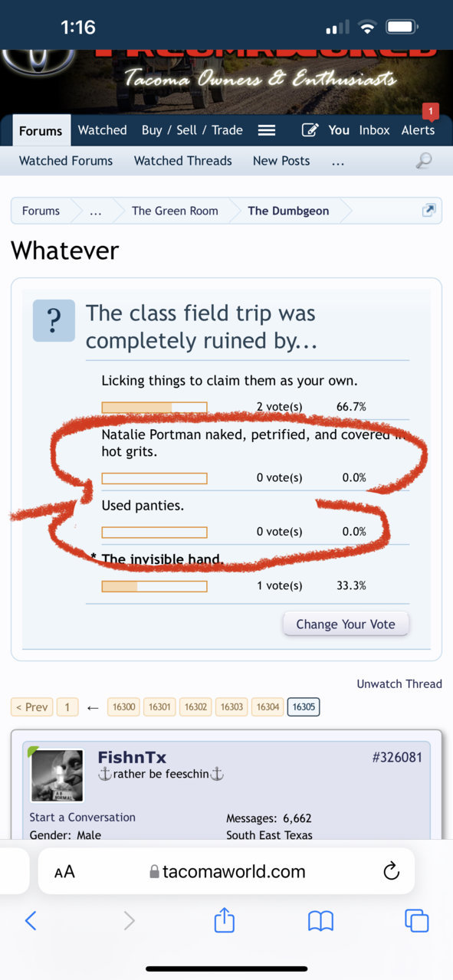Expand the three-dot secondary nav overflow

coord(338,162)
